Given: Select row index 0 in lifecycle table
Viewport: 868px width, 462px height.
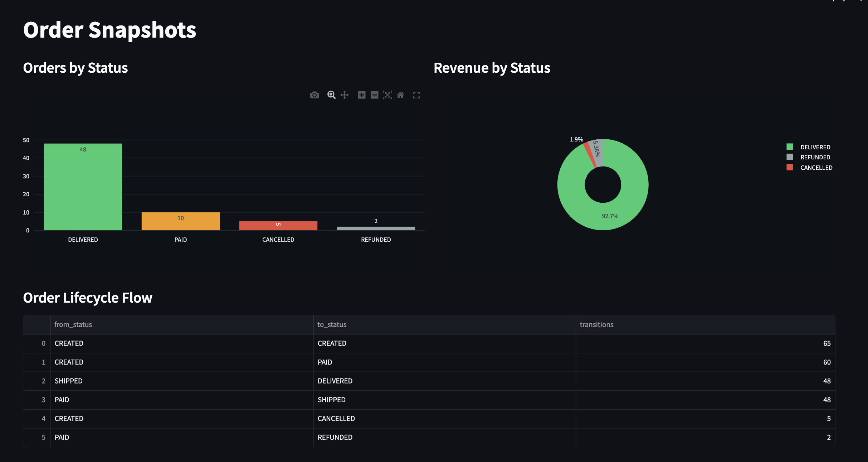Looking at the screenshot, I should coord(37,343).
